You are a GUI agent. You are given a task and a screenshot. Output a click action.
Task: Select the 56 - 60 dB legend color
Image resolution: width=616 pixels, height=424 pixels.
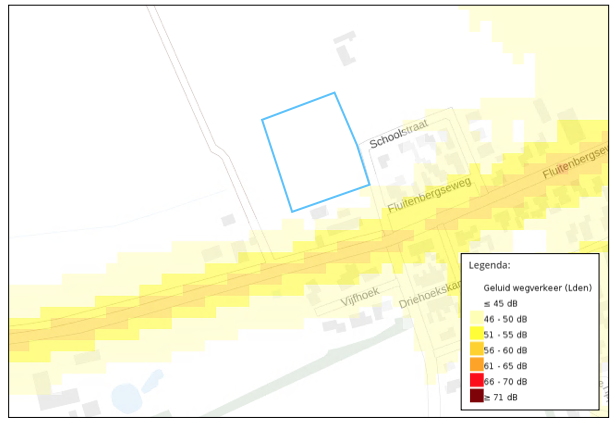476,350
